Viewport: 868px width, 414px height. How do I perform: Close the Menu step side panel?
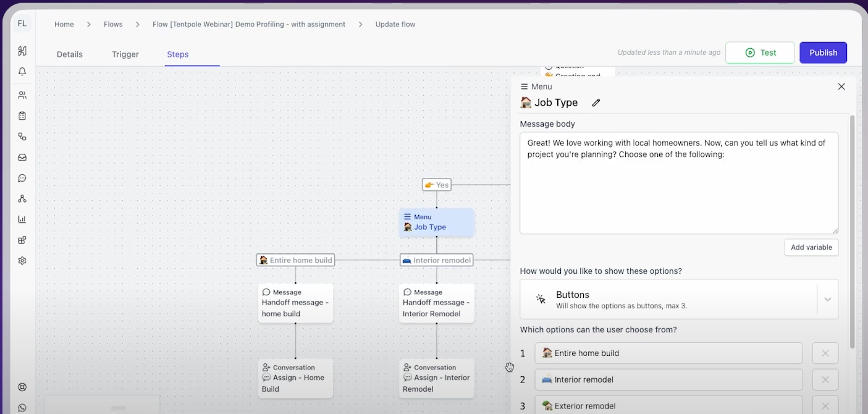tap(841, 87)
